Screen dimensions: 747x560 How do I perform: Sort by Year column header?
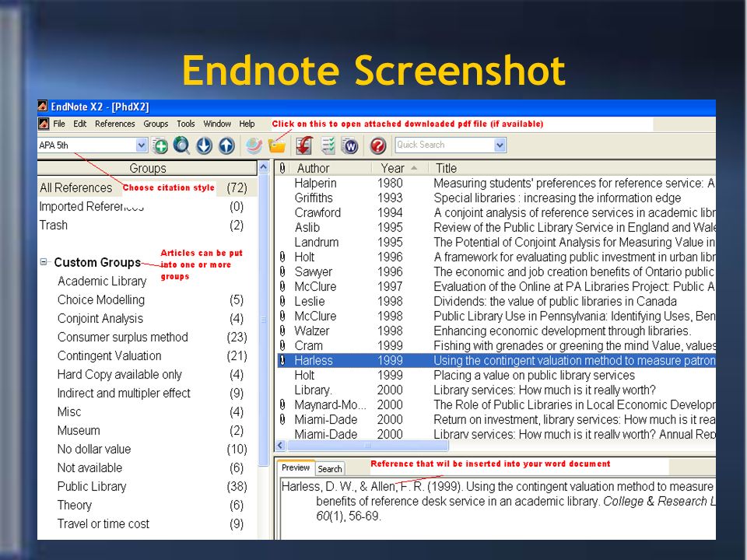tap(399, 168)
